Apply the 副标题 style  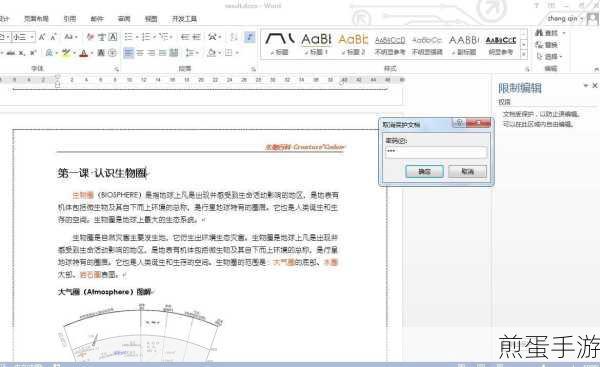pos(464,44)
